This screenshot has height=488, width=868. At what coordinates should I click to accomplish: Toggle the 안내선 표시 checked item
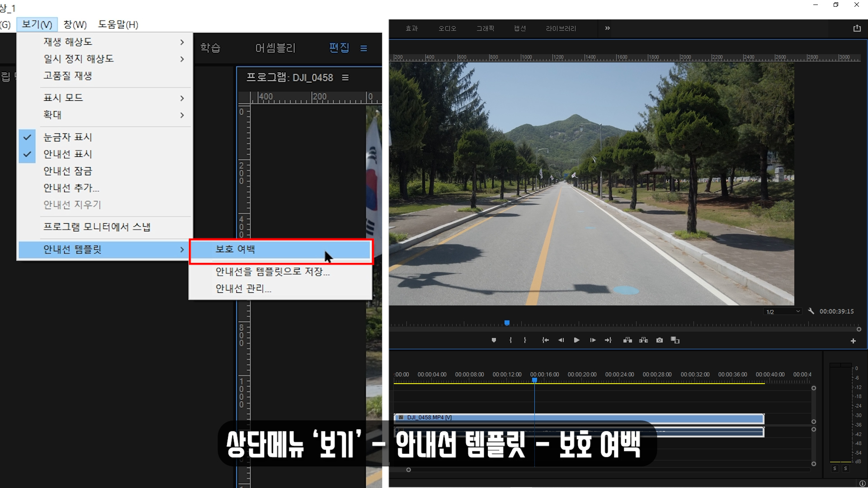click(68, 154)
